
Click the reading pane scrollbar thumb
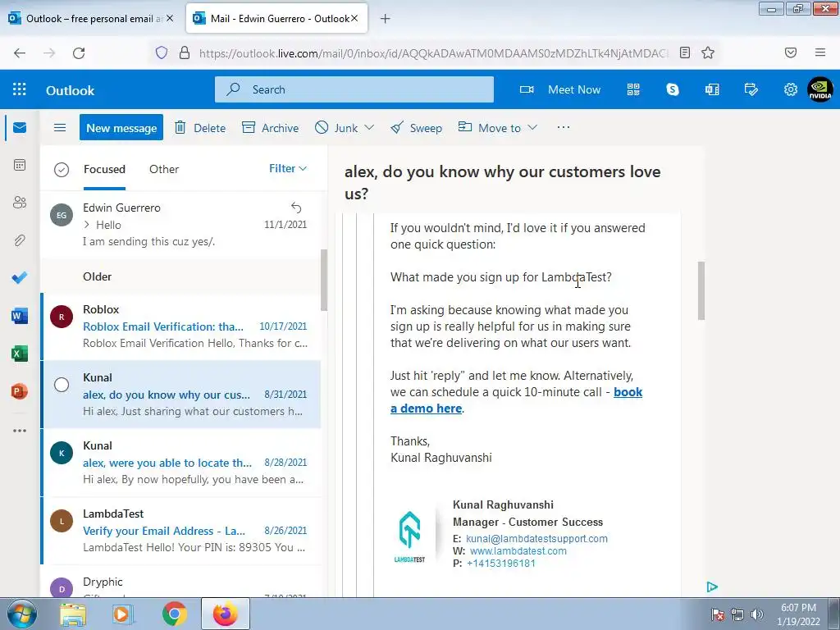point(701,290)
